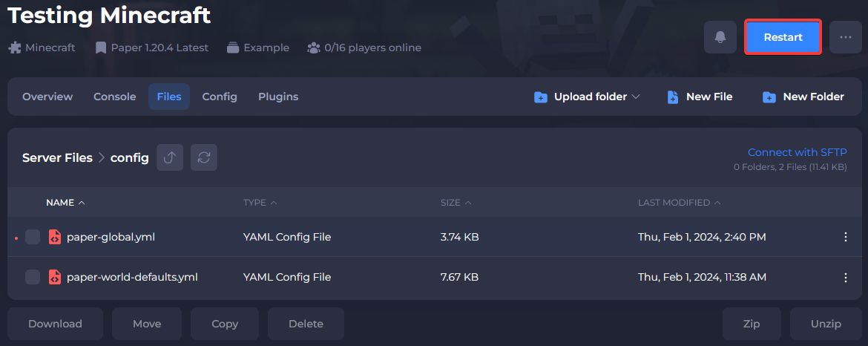Image resolution: width=868 pixels, height=346 pixels.
Task: Open the three-dot server options menu
Action: (845, 37)
